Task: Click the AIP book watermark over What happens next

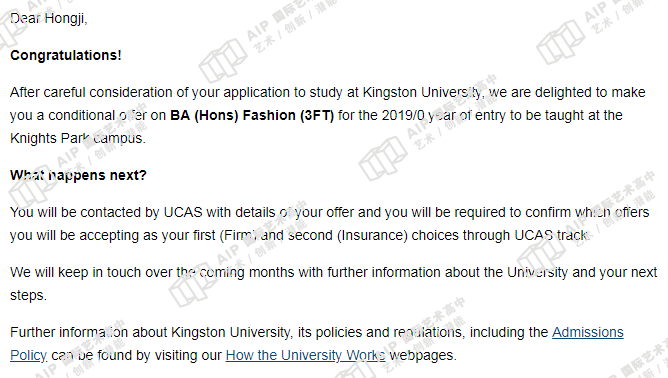Action: 31,188
